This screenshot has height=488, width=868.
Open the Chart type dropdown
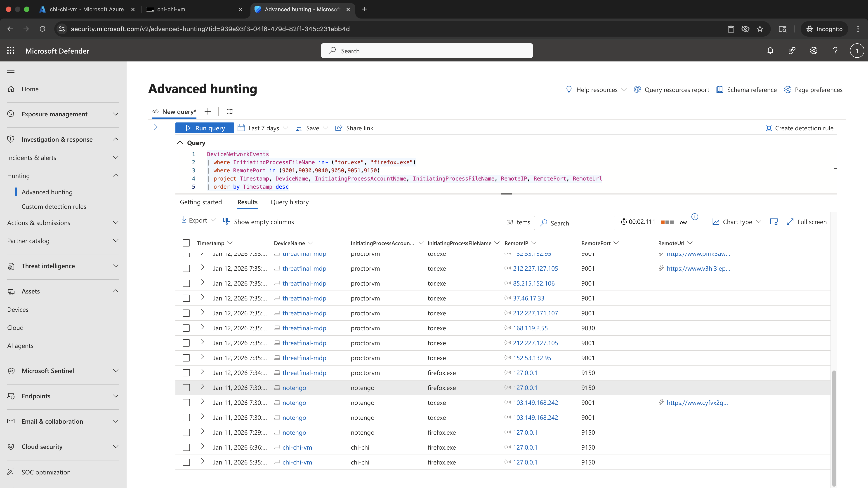(737, 222)
